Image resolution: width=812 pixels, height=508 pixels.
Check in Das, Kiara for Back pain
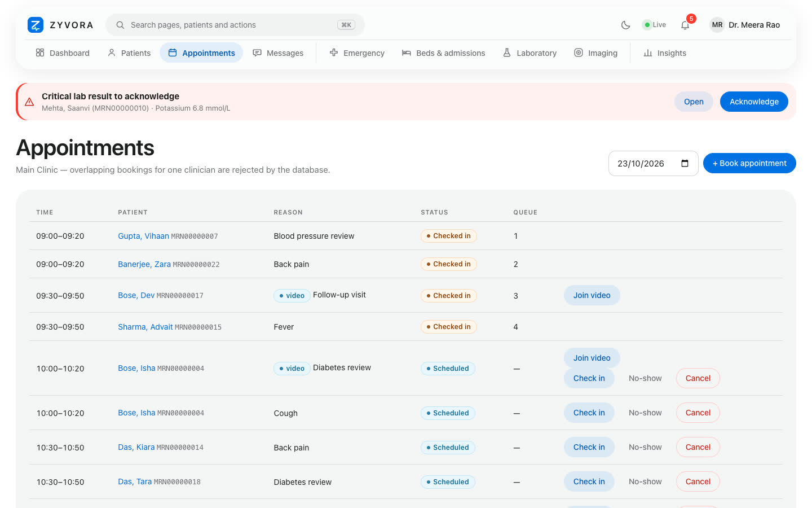(x=589, y=447)
